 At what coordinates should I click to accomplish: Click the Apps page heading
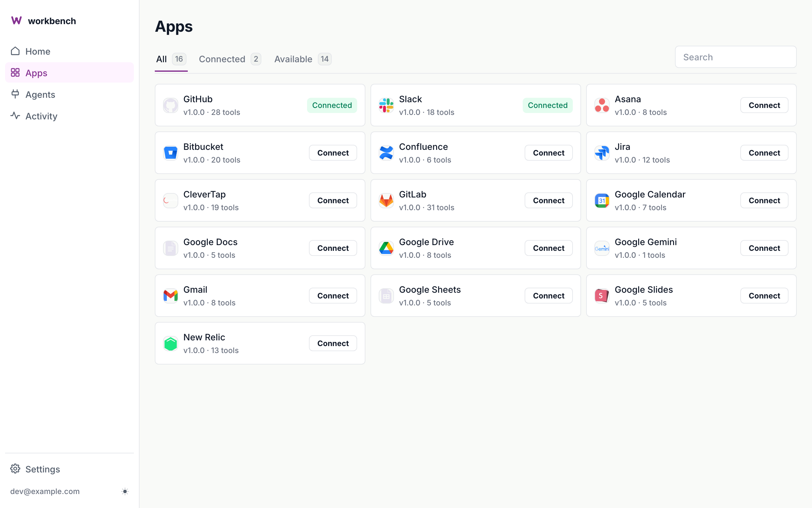(174, 27)
